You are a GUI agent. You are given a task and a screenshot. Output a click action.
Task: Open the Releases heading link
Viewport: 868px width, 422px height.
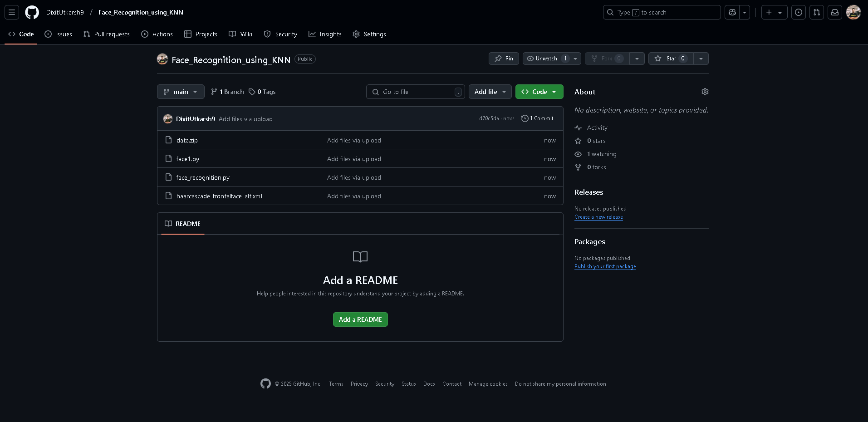[x=588, y=192]
